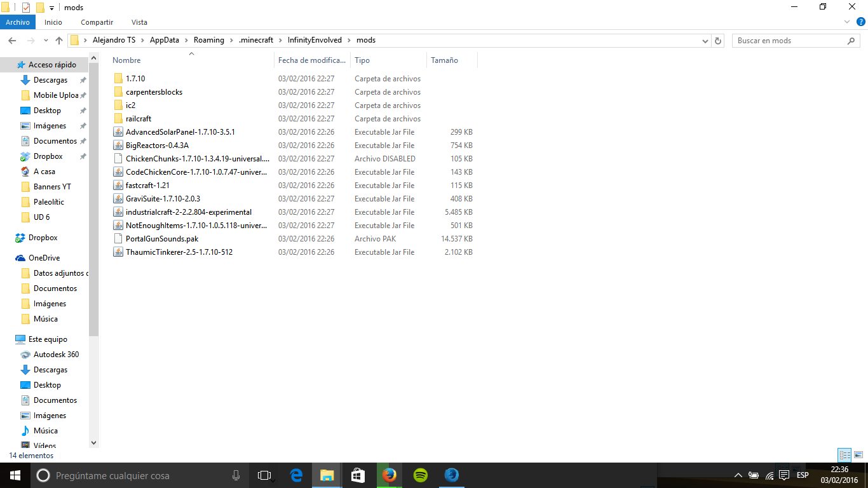Click the properties checkmark icon in title bar
This screenshot has height=488, width=868.
click(25, 8)
